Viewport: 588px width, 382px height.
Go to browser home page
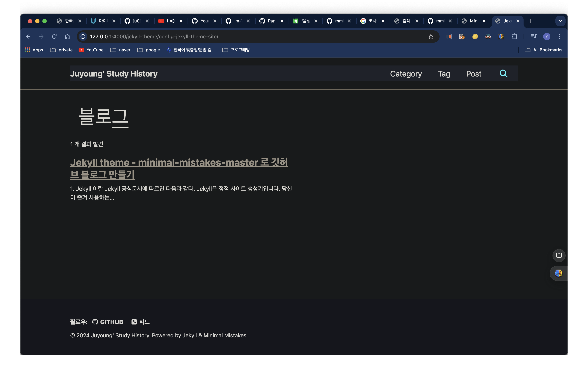[67, 37]
